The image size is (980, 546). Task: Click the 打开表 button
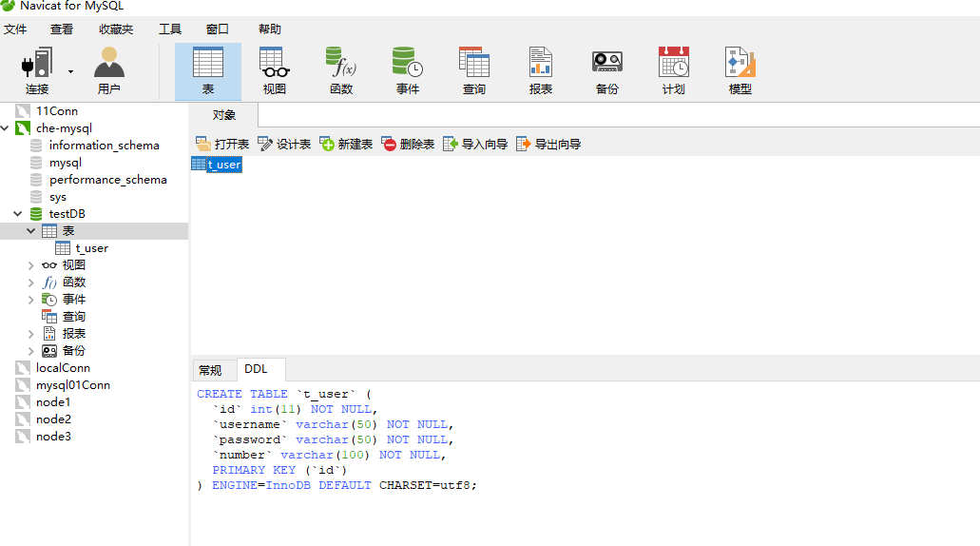tap(222, 145)
